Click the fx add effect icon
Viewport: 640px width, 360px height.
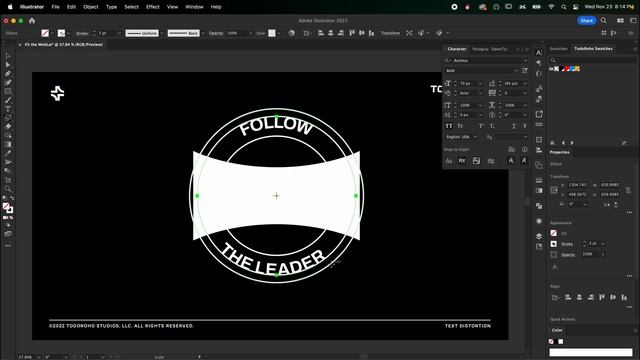tap(555, 267)
